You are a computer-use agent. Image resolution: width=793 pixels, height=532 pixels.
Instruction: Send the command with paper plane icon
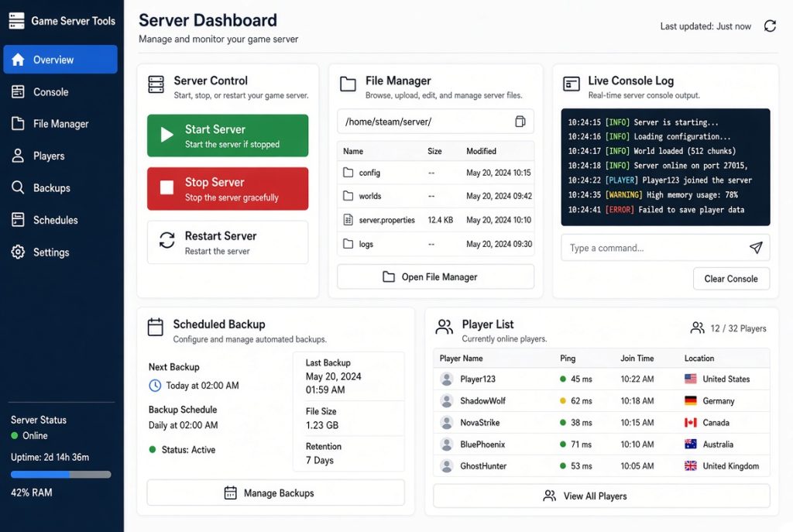[x=756, y=247]
